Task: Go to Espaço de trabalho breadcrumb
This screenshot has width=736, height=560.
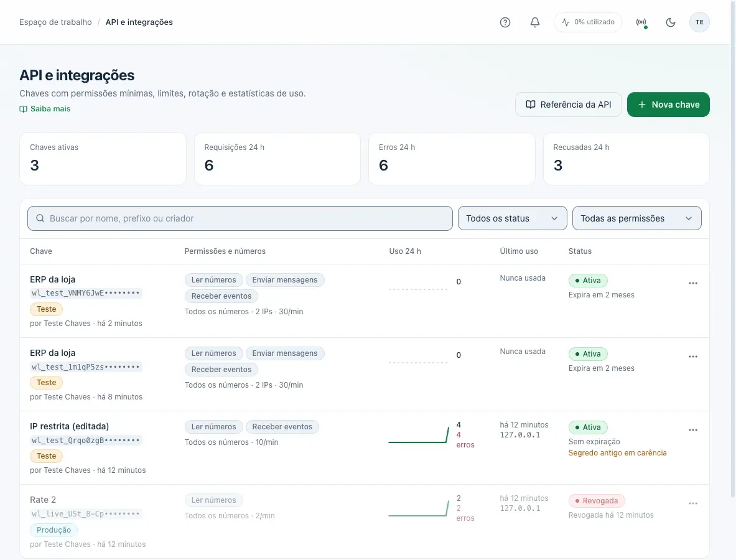Action: [55, 22]
